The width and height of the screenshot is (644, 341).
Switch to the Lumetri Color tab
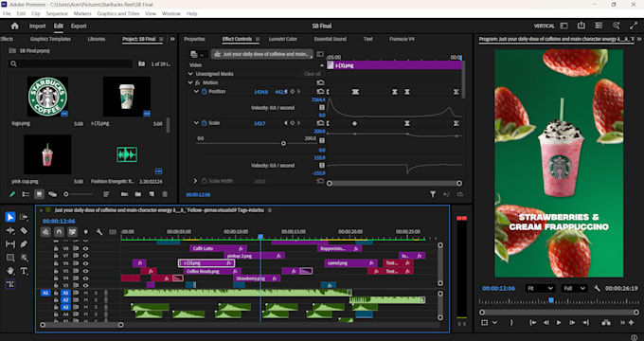coord(283,39)
